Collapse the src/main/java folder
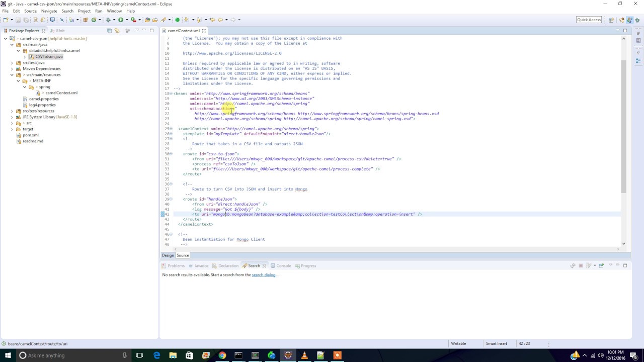644x362 pixels. pyautogui.click(x=12, y=45)
